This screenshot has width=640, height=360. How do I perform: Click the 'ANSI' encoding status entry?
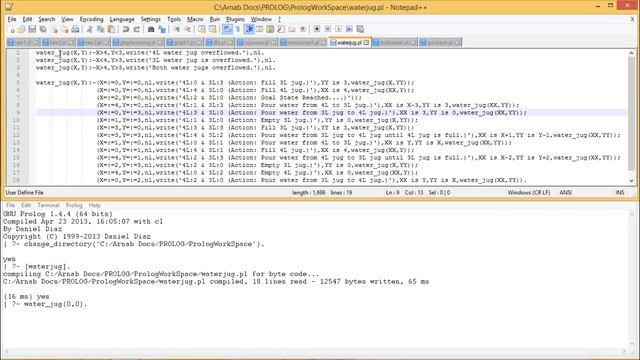(565, 193)
